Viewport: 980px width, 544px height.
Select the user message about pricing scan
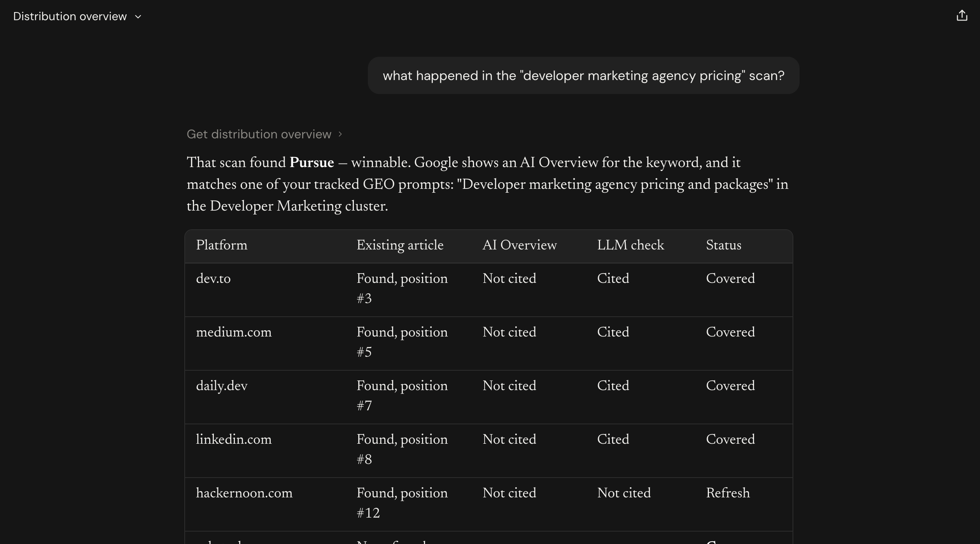coord(583,75)
